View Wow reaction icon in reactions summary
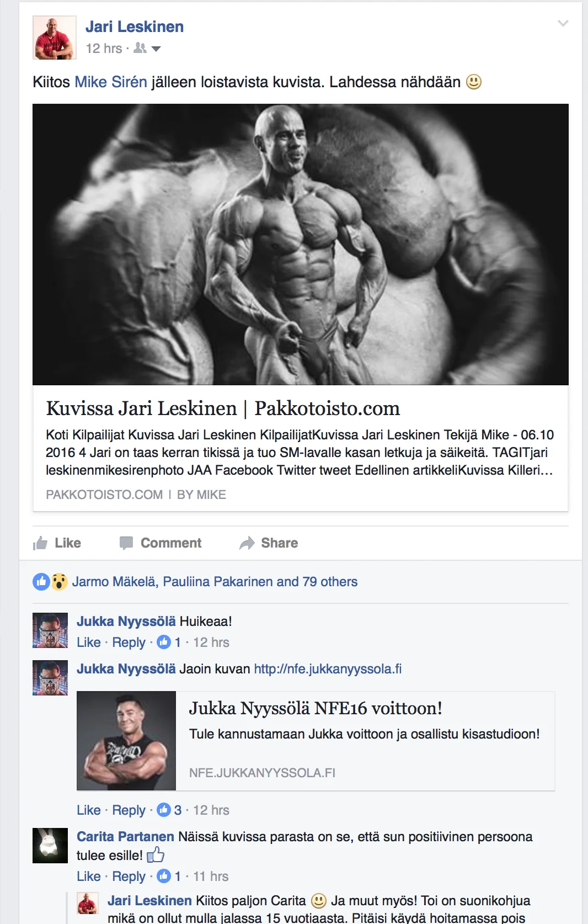 pyautogui.click(x=60, y=582)
